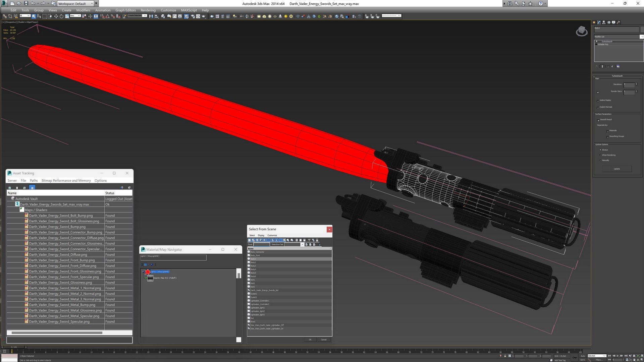
Task: Open the Modifier List dropdown
Action: coord(619,37)
